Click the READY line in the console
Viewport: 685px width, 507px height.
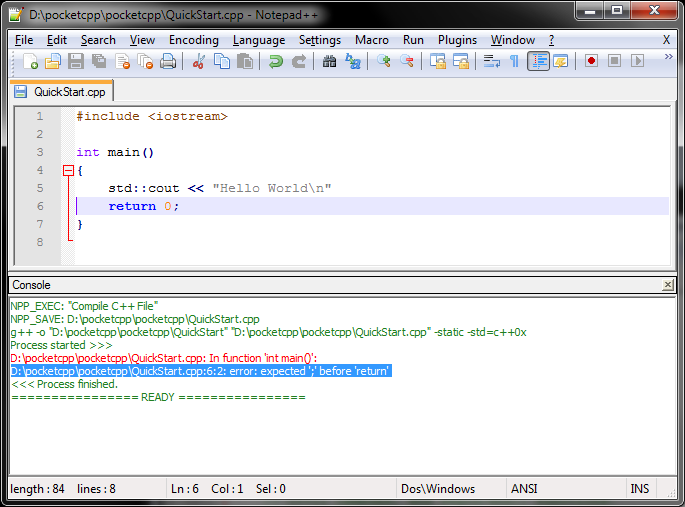pos(158,397)
